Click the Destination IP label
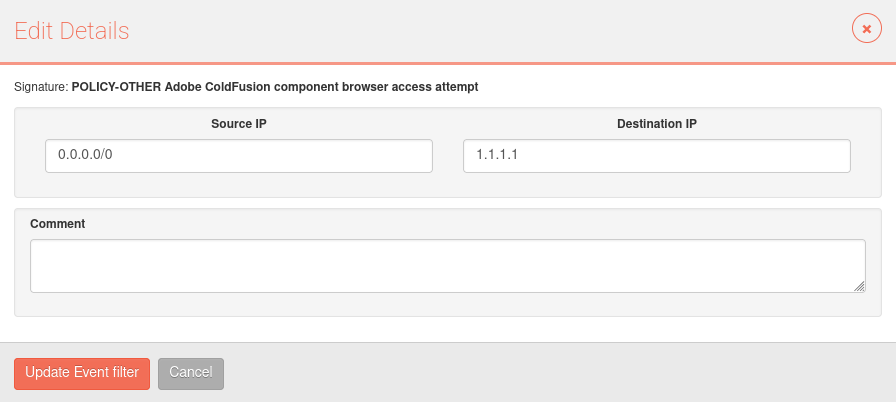The width and height of the screenshot is (896, 402). (657, 124)
